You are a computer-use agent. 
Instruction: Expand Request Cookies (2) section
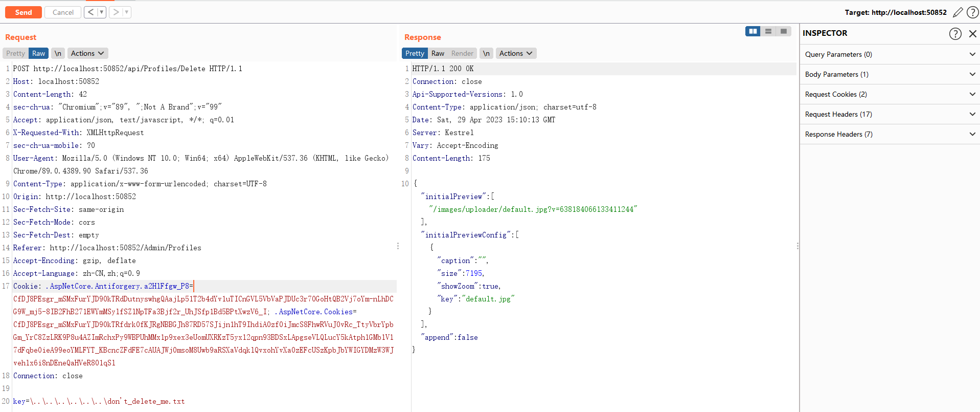(x=890, y=94)
